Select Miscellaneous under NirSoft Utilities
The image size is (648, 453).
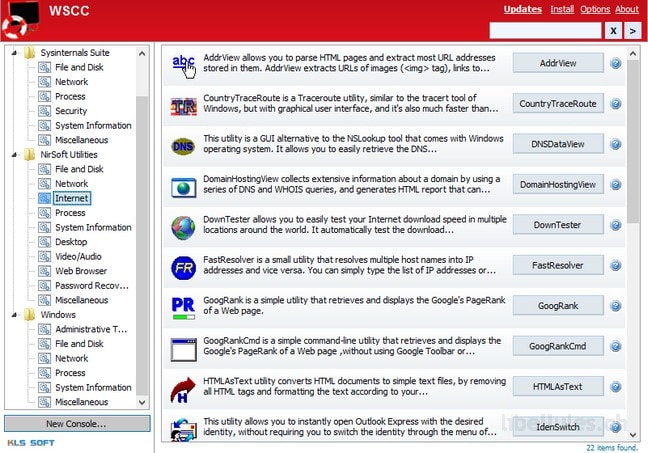click(81, 300)
